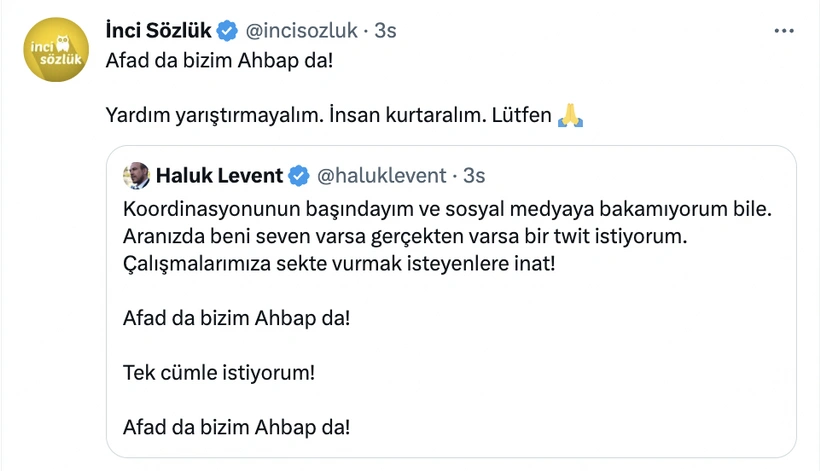Image resolution: width=820 pixels, height=471 pixels.
Task: Click 'Afad da bizim Ahbap da!' above 'Tek cümle'
Action: 236,321
